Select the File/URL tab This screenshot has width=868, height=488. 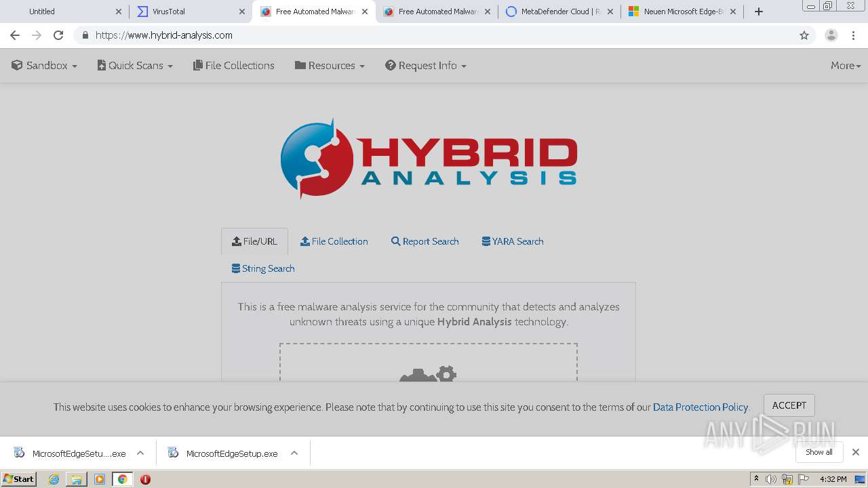point(254,241)
